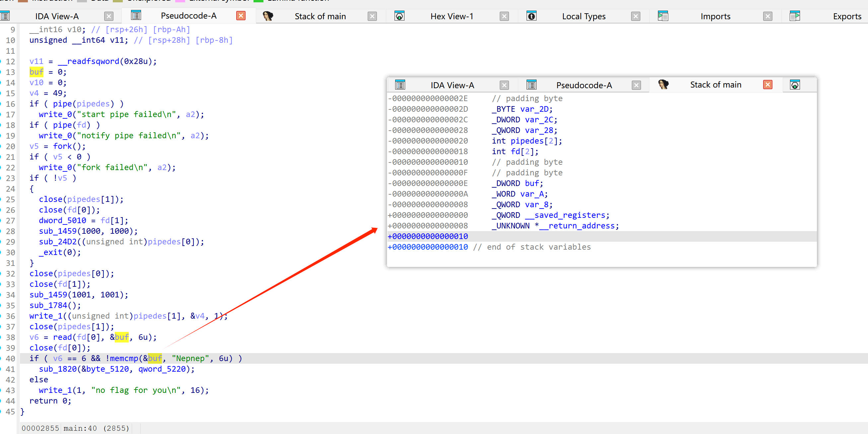868x434 pixels.
Task: Close the IDA View-A tab in main bar
Action: tap(109, 16)
